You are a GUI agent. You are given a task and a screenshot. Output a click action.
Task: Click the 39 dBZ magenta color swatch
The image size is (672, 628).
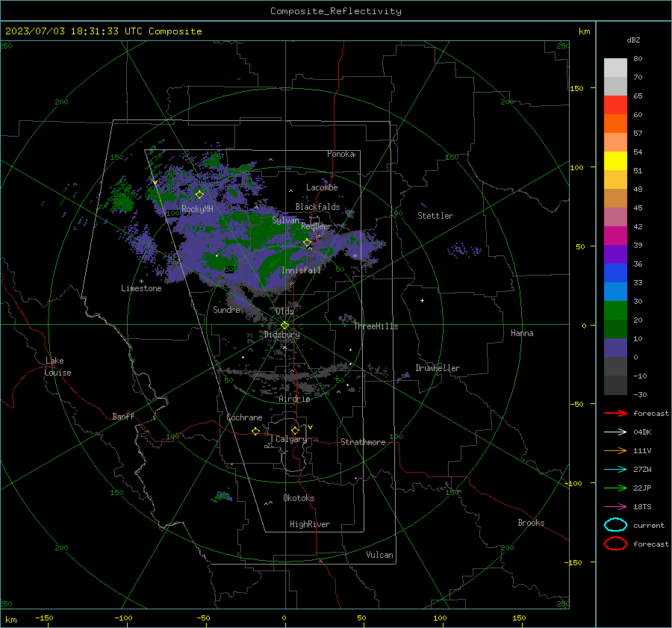615,236
